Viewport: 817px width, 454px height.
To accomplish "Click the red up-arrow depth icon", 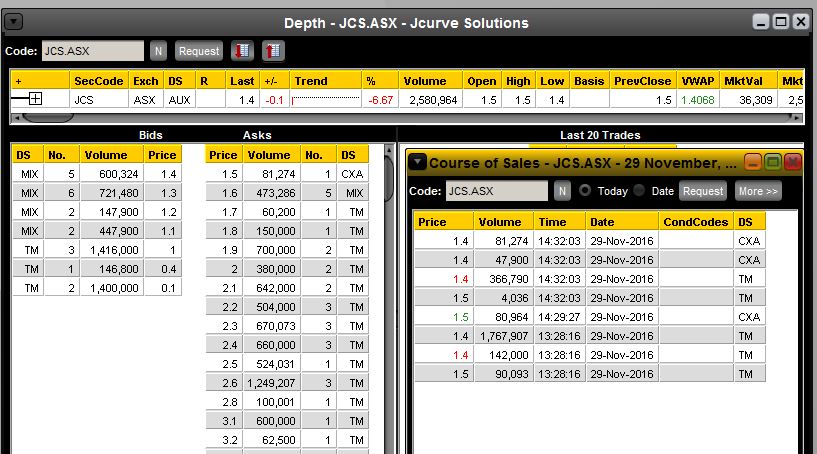I will 273,51.
